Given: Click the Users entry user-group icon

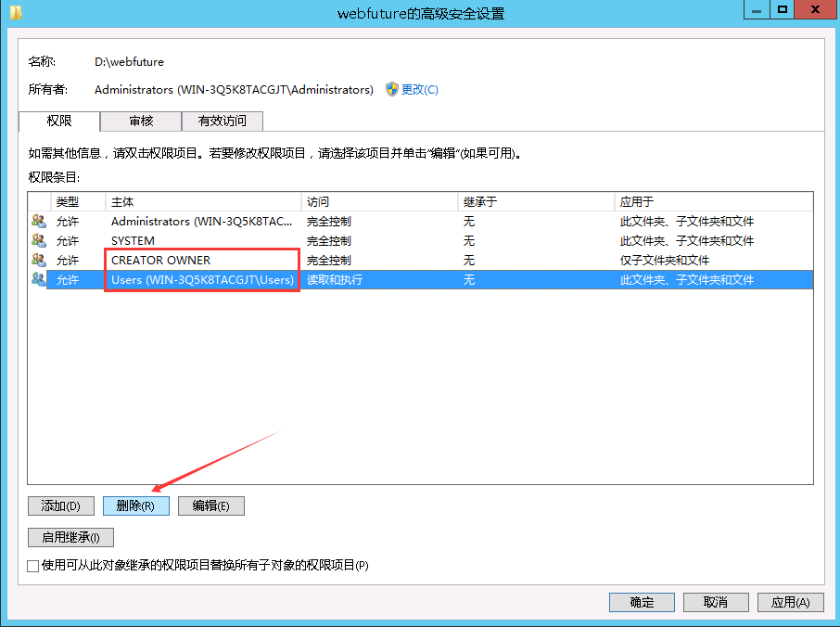Looking at the screenshot, I should coord(38,279).
